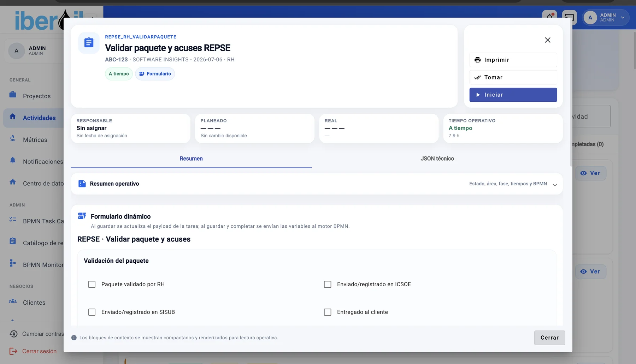Image resolution: width=636 pixels, height=364 pixels.
Task: Tick Enviado/registrado en ICSOE checkbox
Action: tap(328, 284)
